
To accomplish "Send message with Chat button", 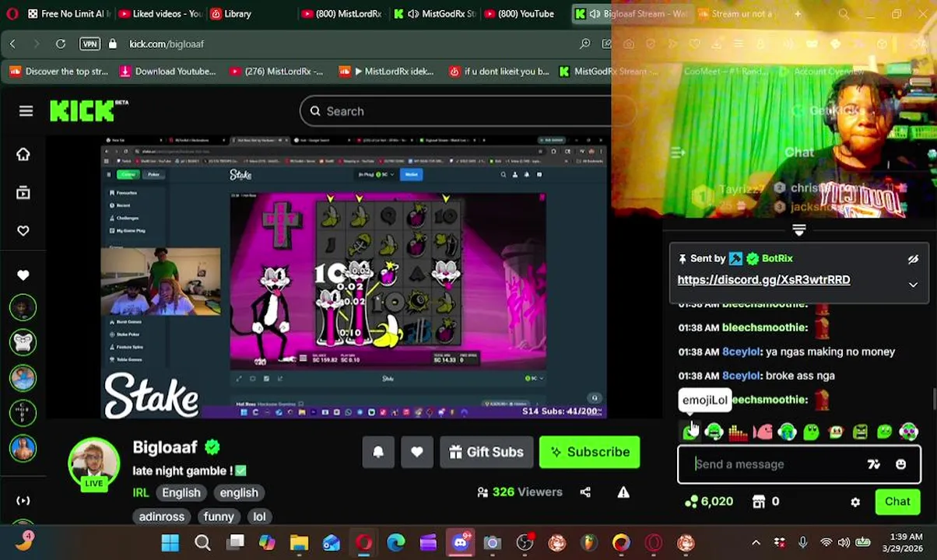I will (x=897, y=502).
